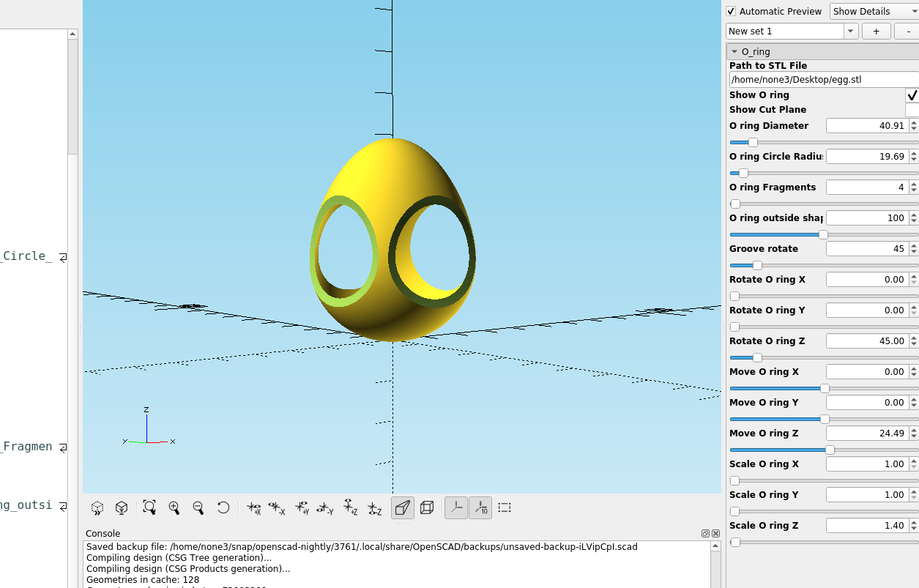This screenshot has width=919, height=588.
Task: Click the Scale O ring Z slider handle
Action: pyautogui.click(x=735, y=543)
